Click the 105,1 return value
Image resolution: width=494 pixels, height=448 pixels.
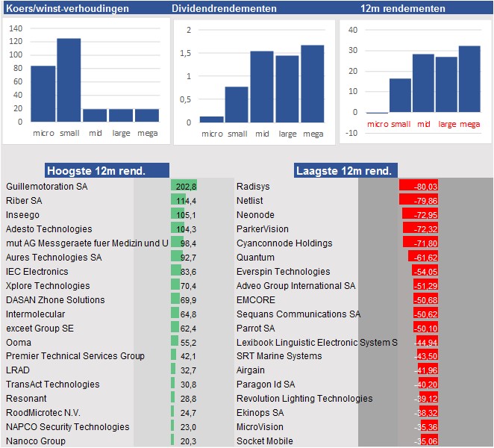pos(187,215)
